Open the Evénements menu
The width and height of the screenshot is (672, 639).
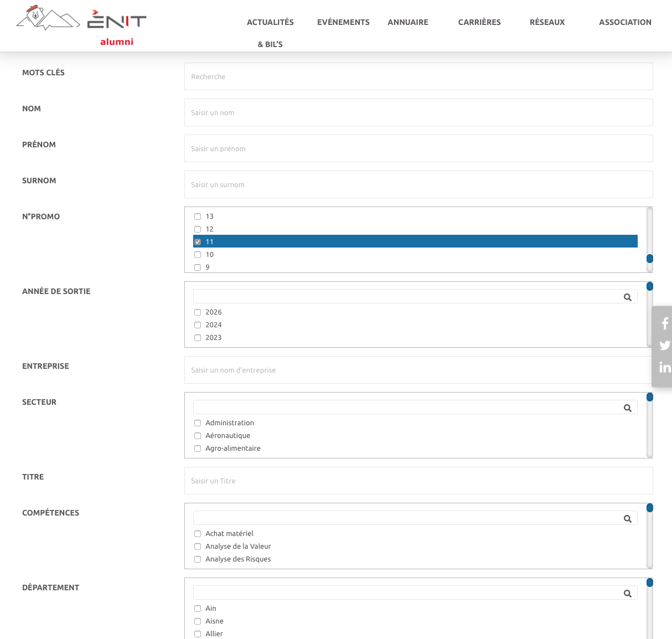pos(343,22)
